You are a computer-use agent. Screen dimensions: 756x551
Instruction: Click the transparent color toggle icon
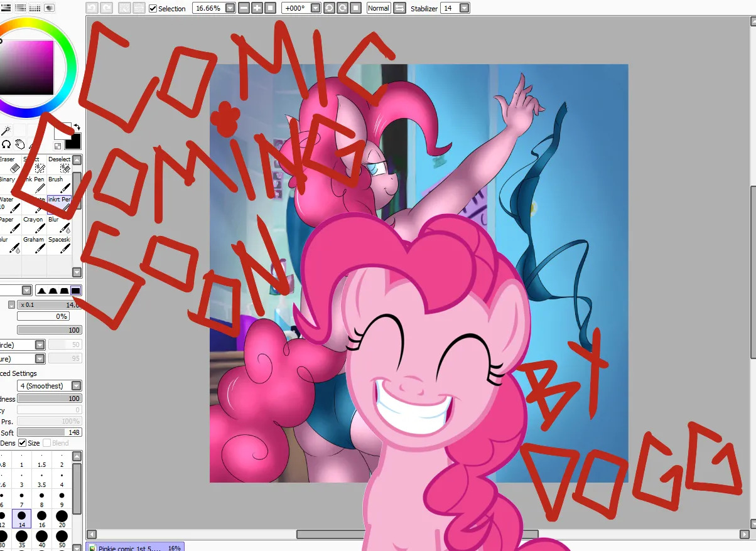pyautogui.click(x=58, y=146)
